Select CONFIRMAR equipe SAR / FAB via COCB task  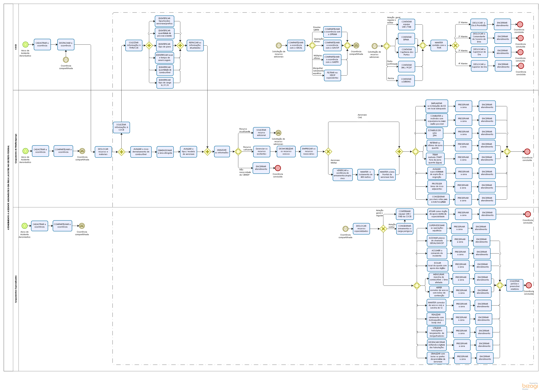click(405, 214)
